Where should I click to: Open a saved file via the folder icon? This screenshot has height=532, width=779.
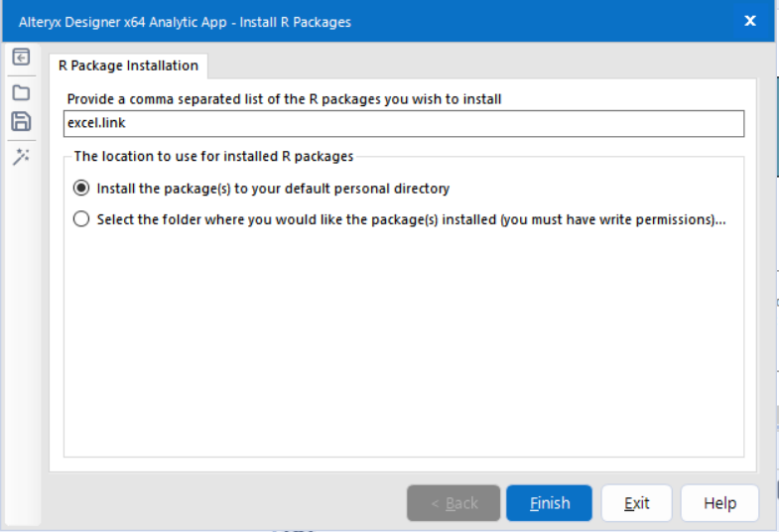coord(21,92)
